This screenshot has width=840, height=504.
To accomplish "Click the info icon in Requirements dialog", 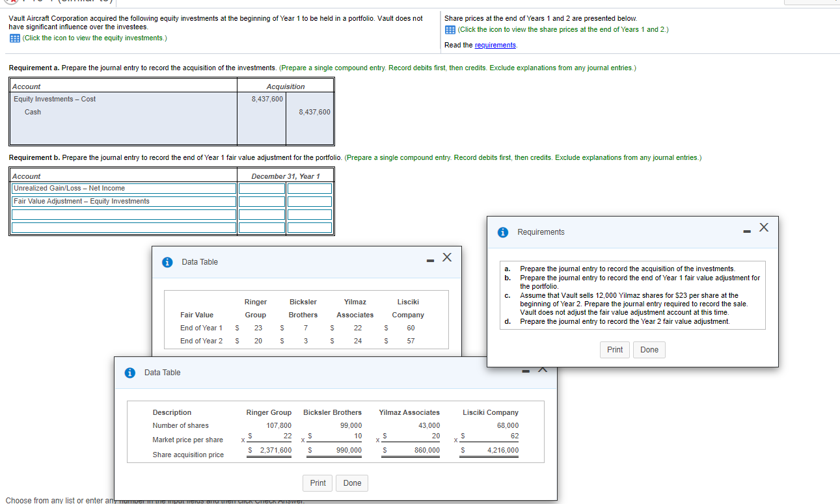I will (x=502, y=232).
